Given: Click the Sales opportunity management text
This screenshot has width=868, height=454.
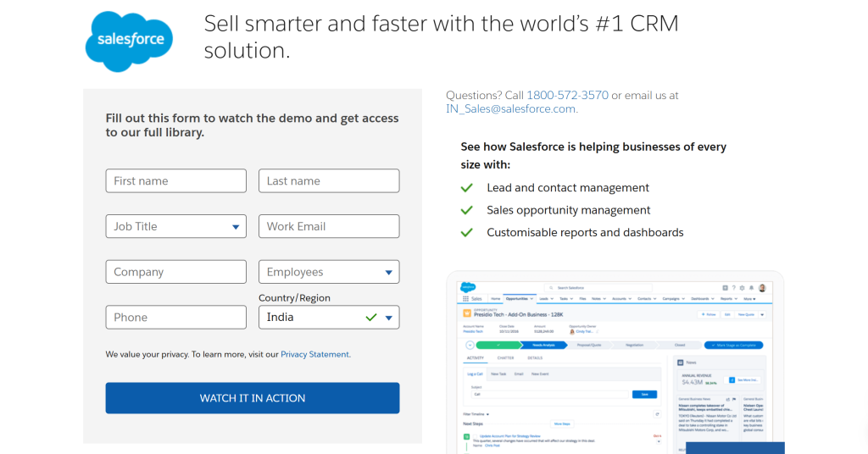Looking at the screenshot, I should pyautogui.click(x=569, y=210).
